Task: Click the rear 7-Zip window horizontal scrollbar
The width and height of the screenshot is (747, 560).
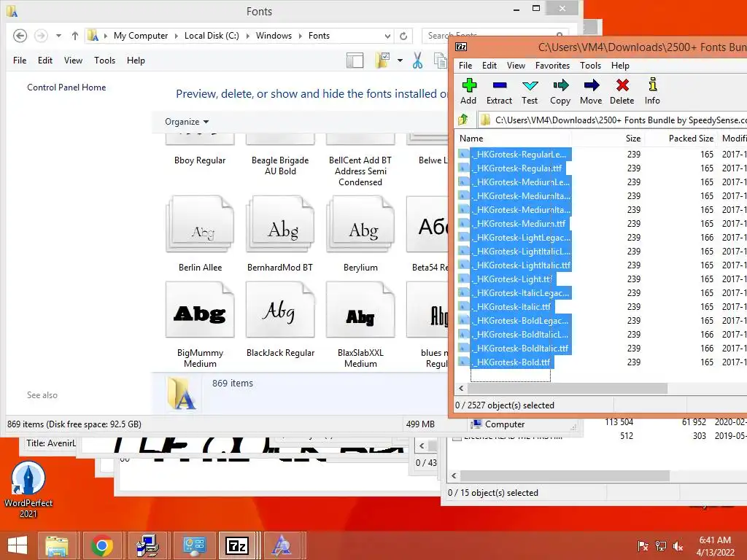Action: point(565,475)
